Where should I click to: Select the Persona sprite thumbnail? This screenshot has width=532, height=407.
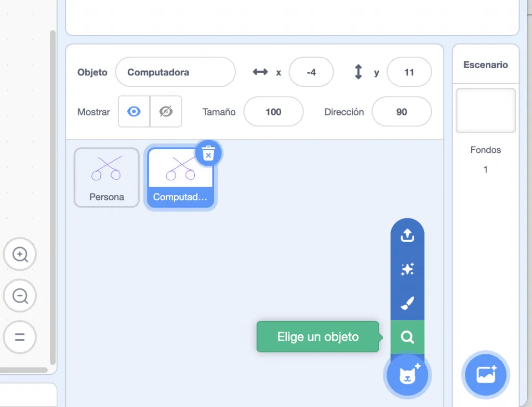pos(107,177)
